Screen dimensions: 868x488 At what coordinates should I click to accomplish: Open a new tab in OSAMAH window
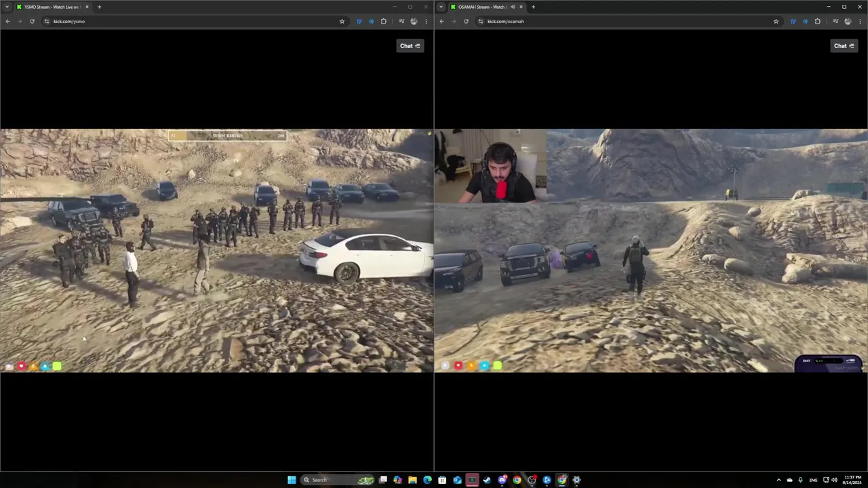[533, 7]
